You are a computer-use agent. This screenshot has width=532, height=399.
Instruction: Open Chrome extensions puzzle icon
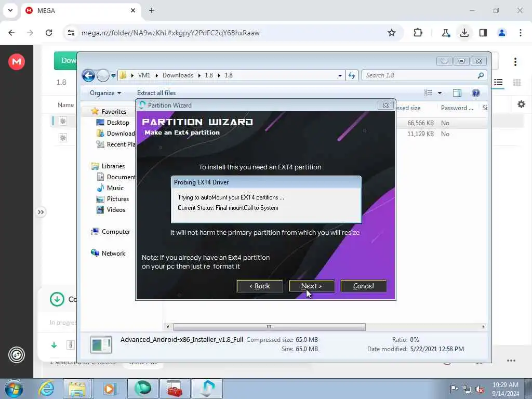[418, 33]
